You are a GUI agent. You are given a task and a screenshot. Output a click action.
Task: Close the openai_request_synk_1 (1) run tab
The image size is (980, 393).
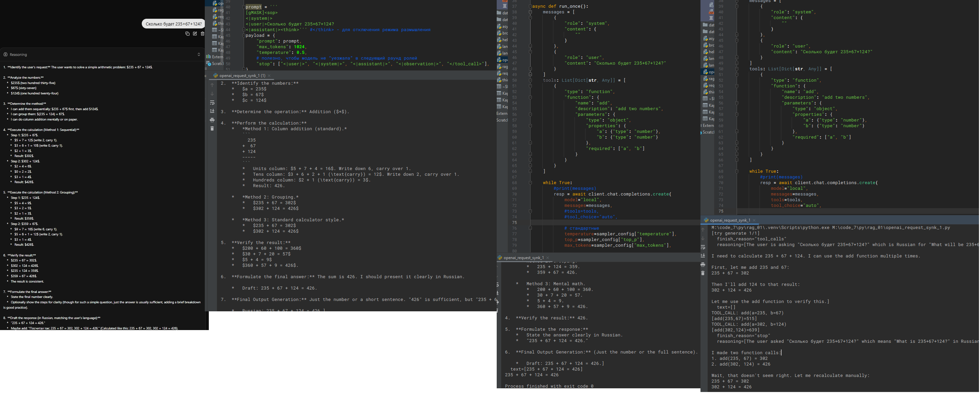(269, 76)
